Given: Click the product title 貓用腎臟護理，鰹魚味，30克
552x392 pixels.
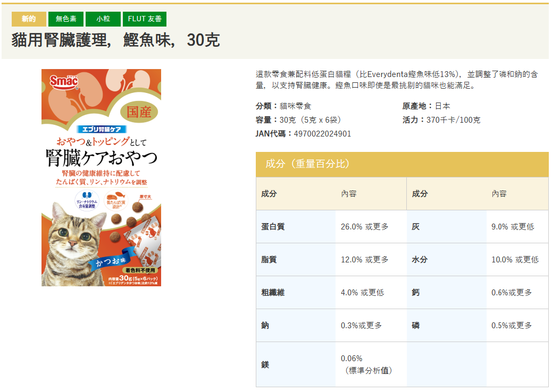Looking at the screenshot, I should (115, 40).
